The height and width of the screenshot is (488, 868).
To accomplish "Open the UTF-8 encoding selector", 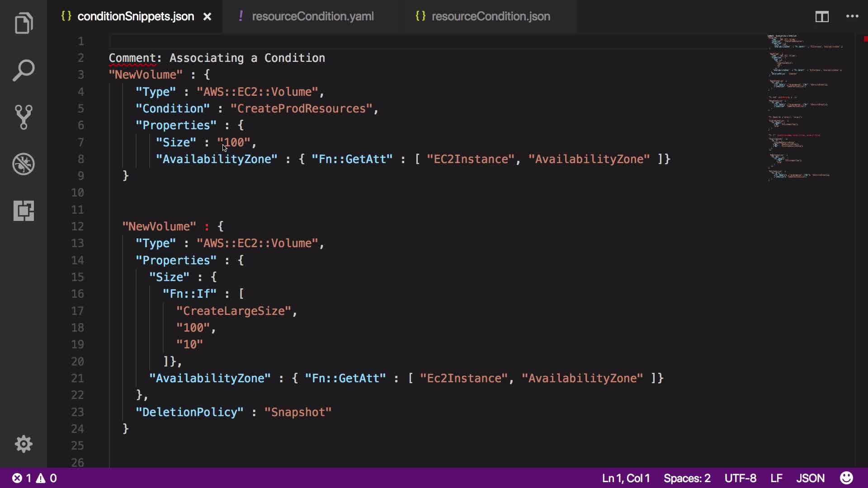I will tap(740, 478).
